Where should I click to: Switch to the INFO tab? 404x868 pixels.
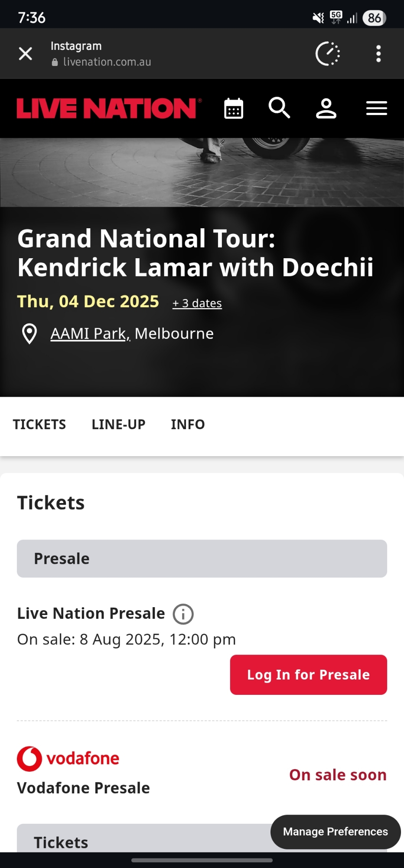pos(188,424)
